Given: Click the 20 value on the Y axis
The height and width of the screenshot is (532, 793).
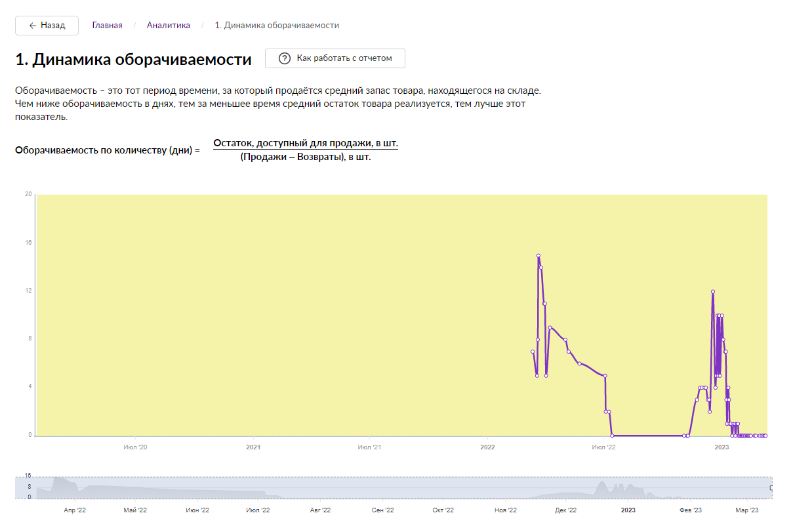Looking at the screenshot, I should [x=28, y=194].
